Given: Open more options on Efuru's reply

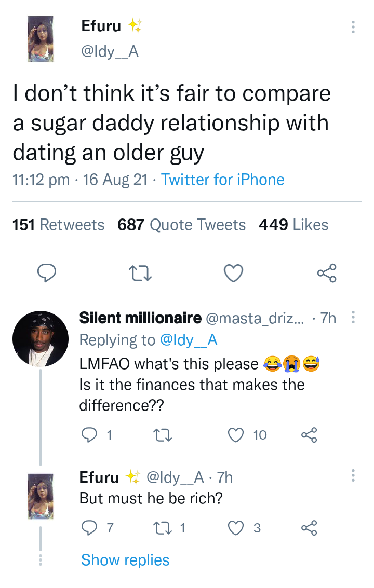Looking at the screenshot, I should (353, 475).
